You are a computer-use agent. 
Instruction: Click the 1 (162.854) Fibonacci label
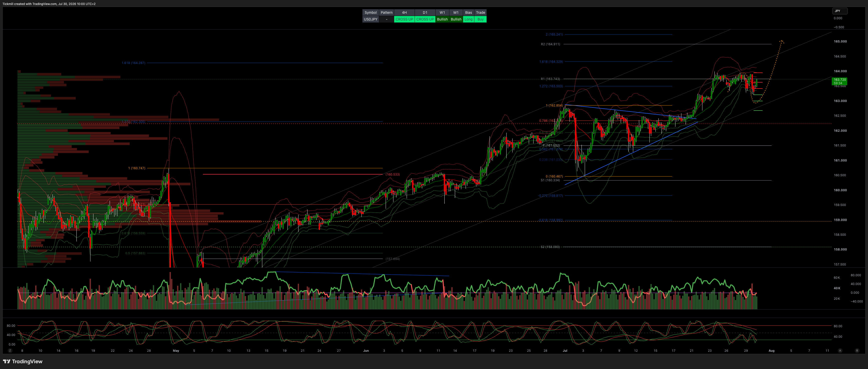[554, 105]
